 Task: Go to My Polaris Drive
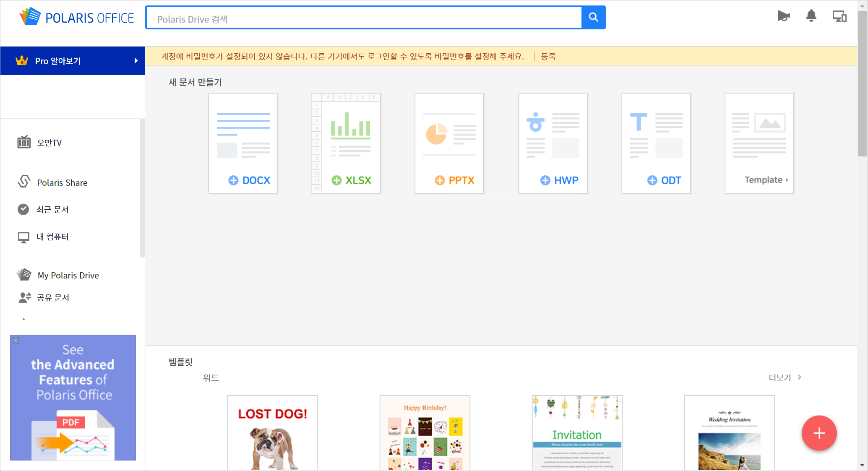tap(68, 275)
